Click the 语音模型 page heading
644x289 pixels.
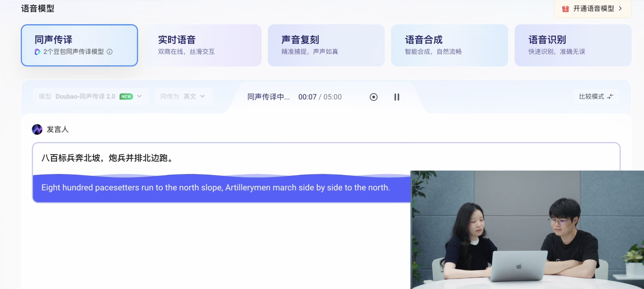tap(37, 9)
